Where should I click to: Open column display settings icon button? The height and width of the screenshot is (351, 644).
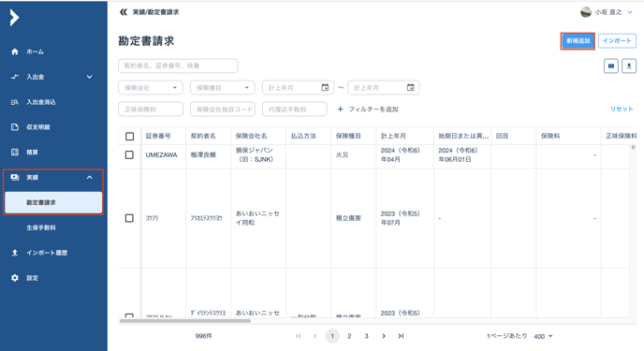click(x=611, y=66)
